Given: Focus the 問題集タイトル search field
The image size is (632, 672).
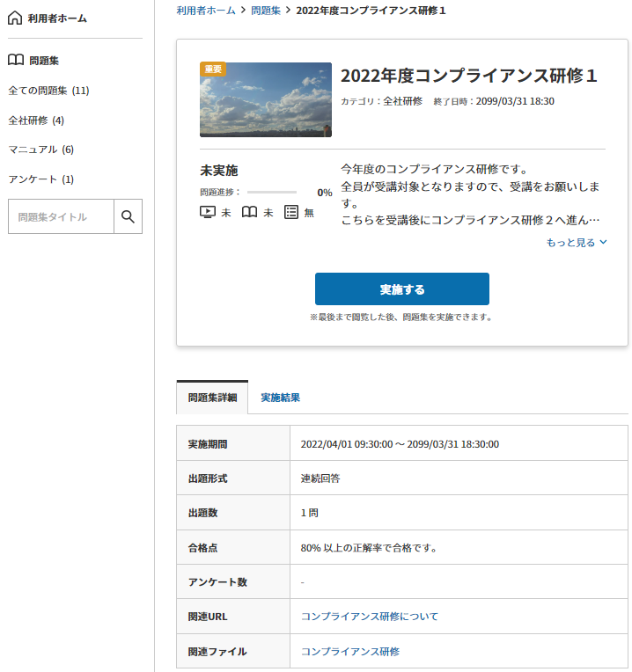Looking at the screenshot, I should [62, 216].
